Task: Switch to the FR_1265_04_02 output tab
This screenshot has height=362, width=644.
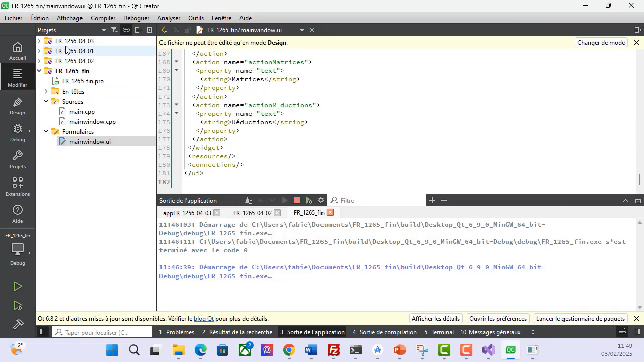Action: coord(252,213)
